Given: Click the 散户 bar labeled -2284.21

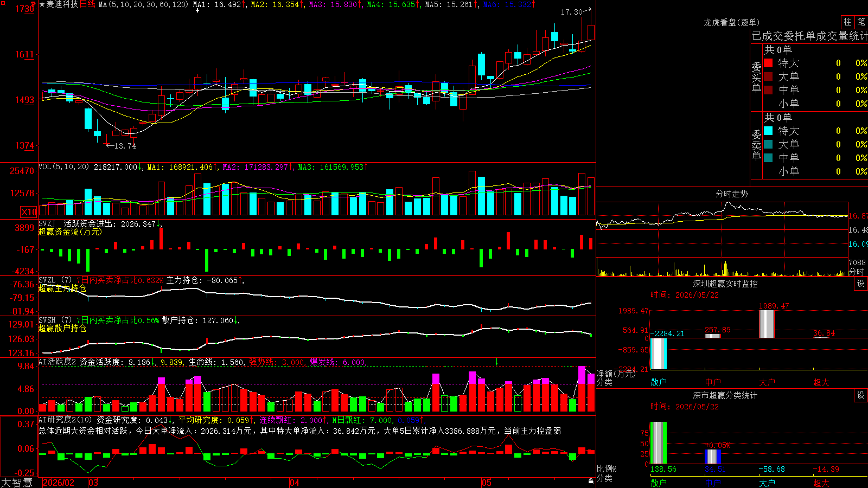Looking at the screenshot, I should pos(659,354).
